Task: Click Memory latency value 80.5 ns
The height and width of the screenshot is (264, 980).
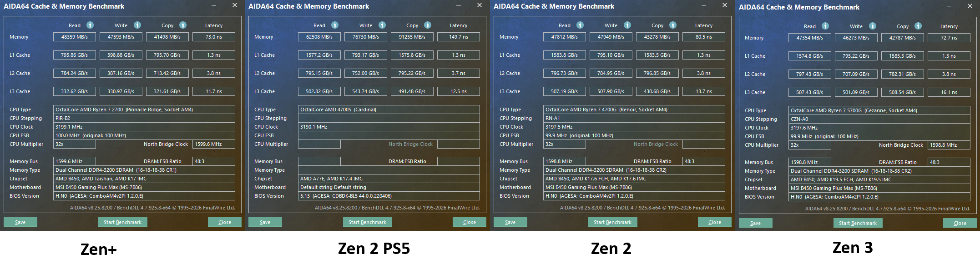Action: pos(704,37)
